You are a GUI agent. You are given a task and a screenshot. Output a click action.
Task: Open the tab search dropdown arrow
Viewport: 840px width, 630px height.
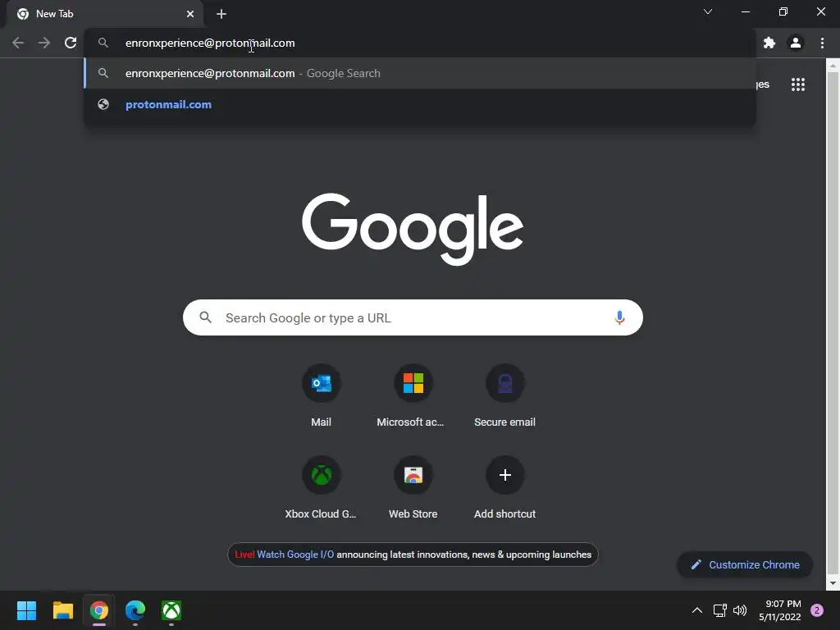coord(708,11)
